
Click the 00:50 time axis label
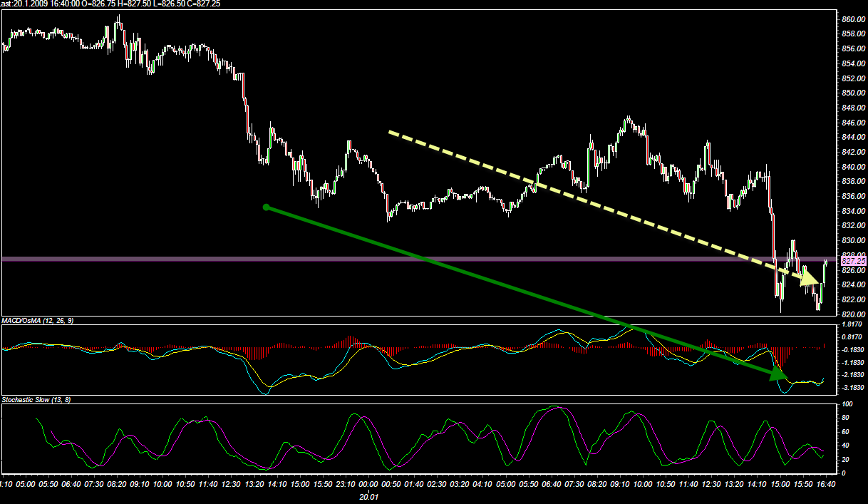391,484
